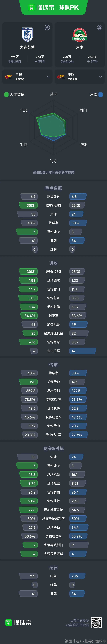Tap the Dalian Yingbo club crest
This screenshot has height=644, width=107.
click(x=27, y=35)
